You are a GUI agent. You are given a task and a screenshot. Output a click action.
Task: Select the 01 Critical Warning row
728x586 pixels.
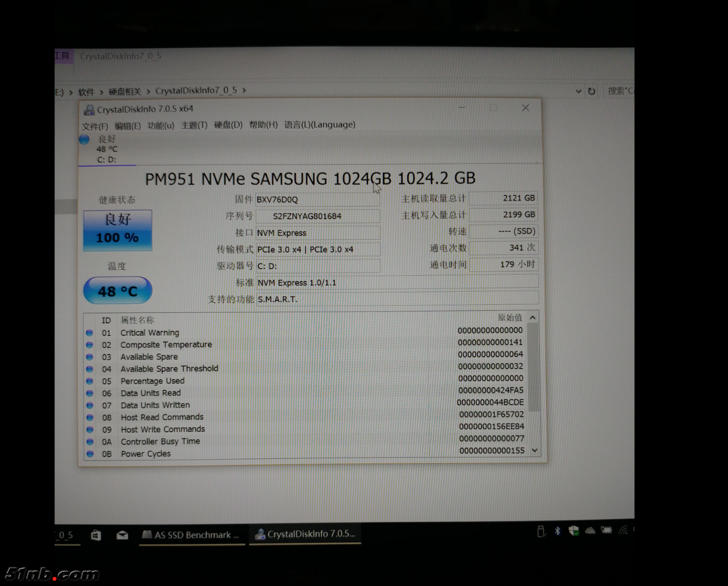305,332
